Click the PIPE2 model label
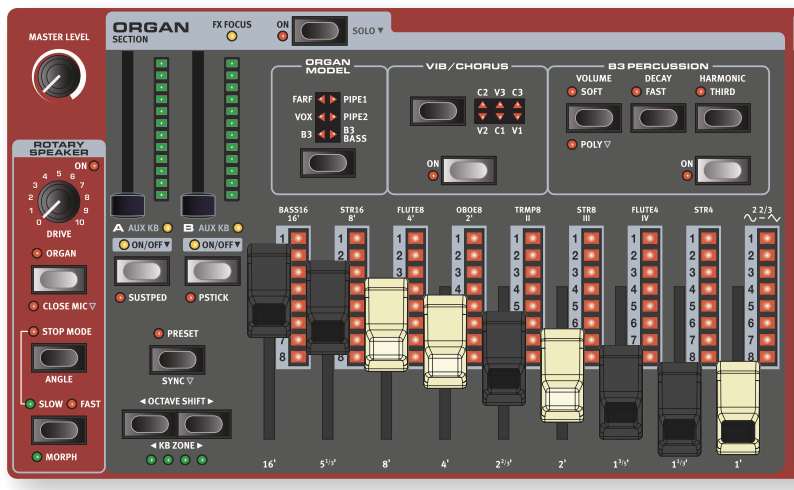The height and width of the screenshot is (490, 794). click(355, 117)
